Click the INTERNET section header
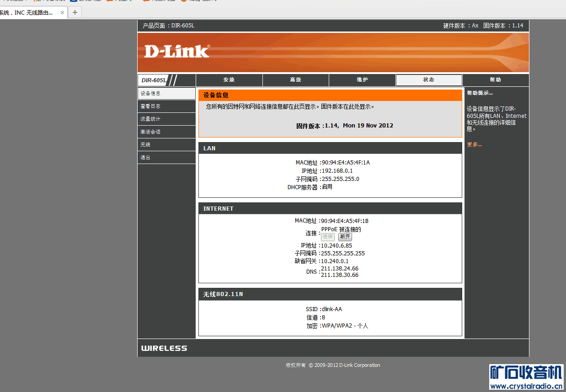This screenshot has height=392, width=566. pyautogui.click(x=330, y=209)
